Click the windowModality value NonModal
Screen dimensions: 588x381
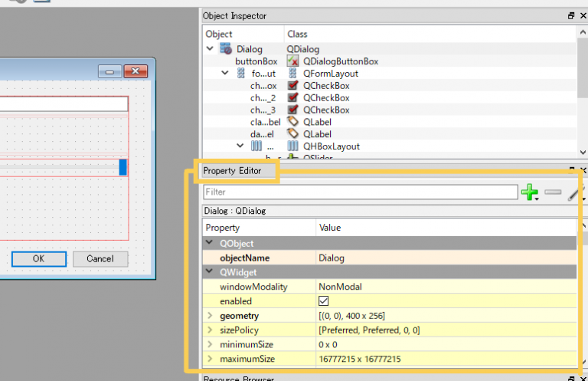coord(340,287)
